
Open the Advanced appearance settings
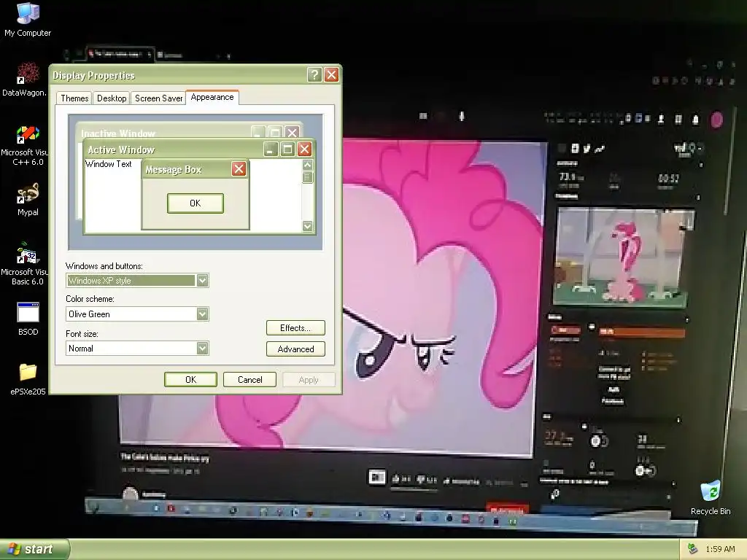point(295,349)
